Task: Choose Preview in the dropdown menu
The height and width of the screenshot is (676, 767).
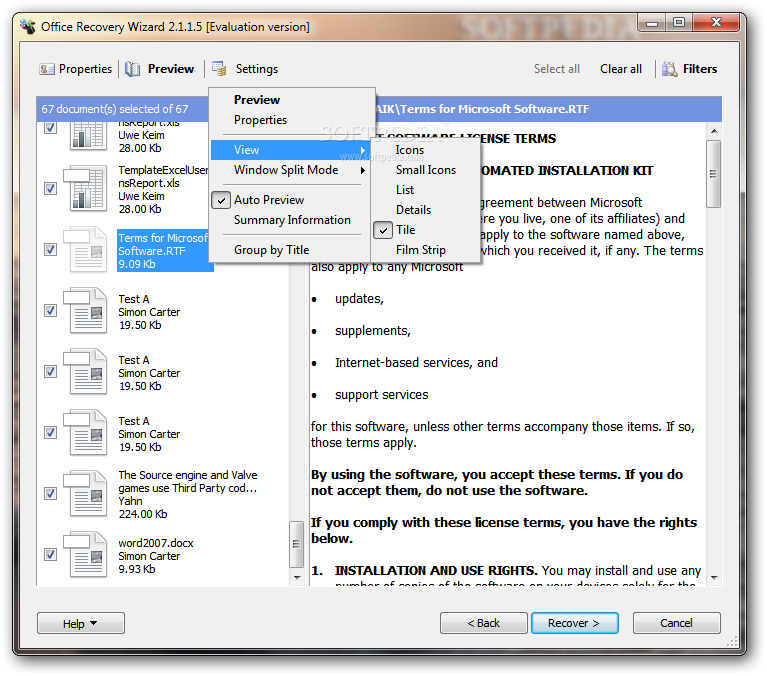Action: (257, 100)
